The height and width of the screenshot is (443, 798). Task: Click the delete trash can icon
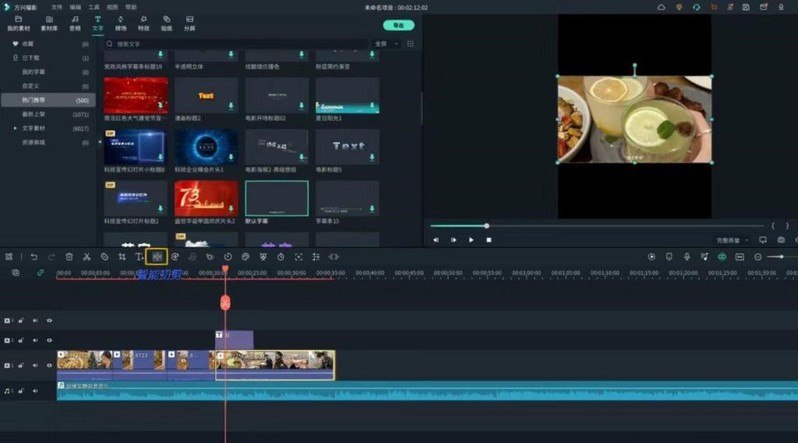pyautogui.click(x=69, y=257)
